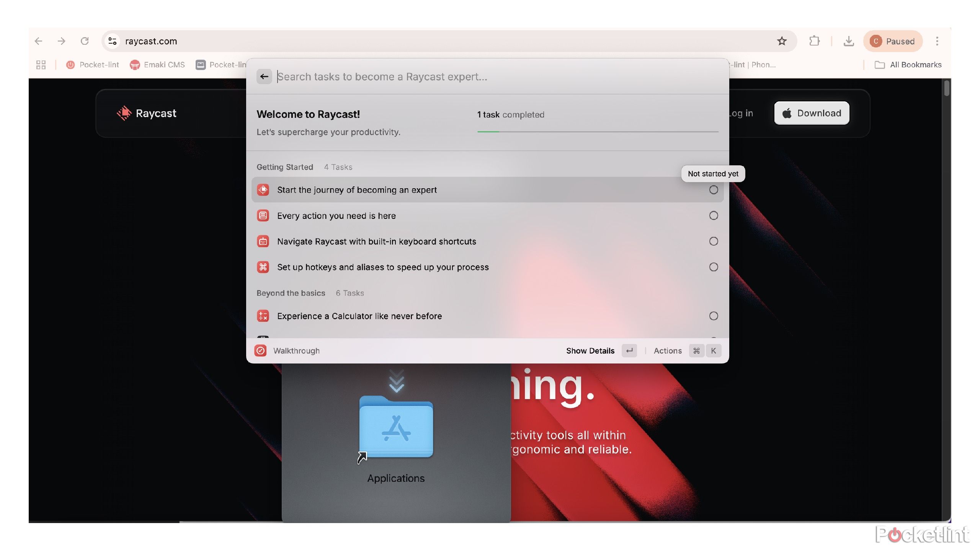The height and width of the screenshot is (551, 980).
Task: Click the task completion progress bar
Action: click(598, 132)
